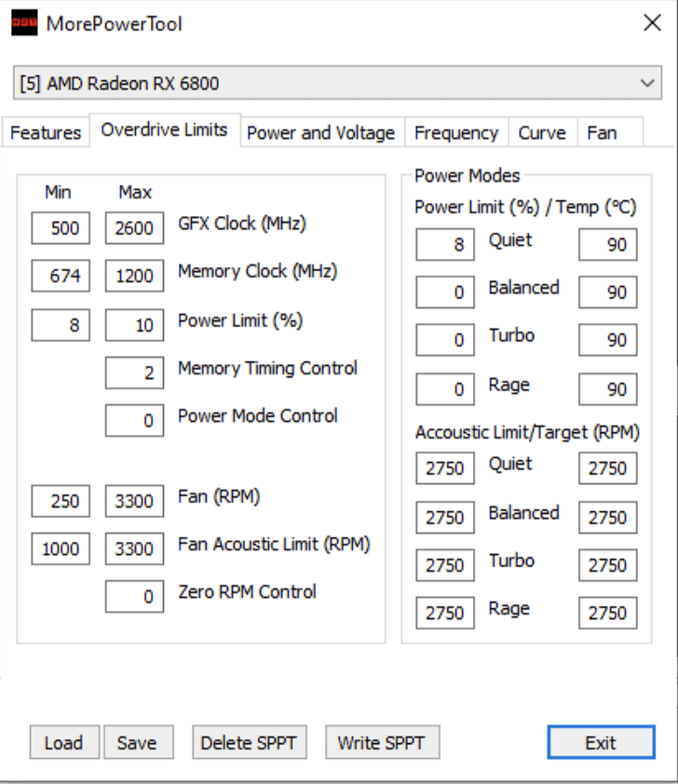Viewport: 678px width, 784px height.
Task: Edit Fan Acoustic Limit minimum field (1000)
Action: coord(61,549)
